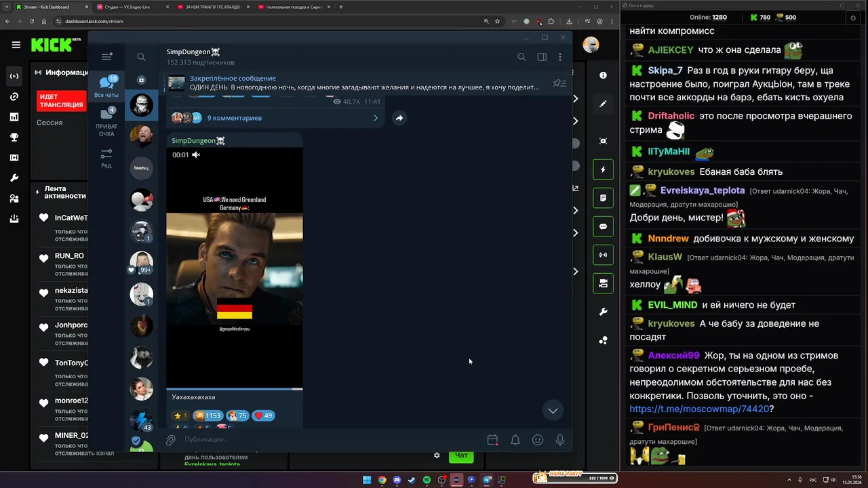Click the dashboard.kick.com address bar
868x488 pixels.
click(271, 21)
